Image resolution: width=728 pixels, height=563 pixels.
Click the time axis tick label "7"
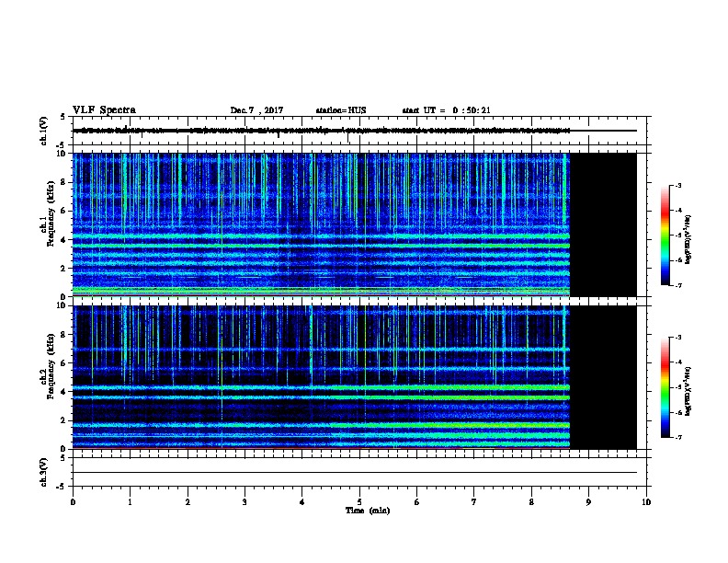tap(474, 502)
